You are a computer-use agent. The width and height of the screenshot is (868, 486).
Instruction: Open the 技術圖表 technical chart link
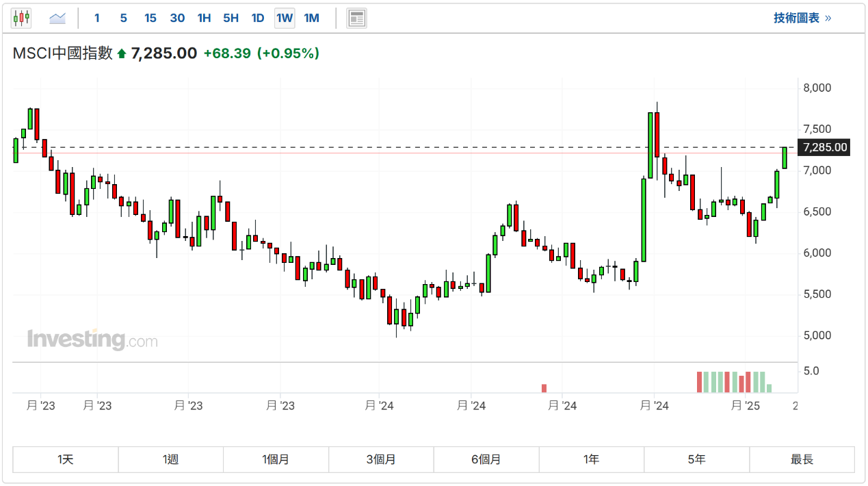802,18
